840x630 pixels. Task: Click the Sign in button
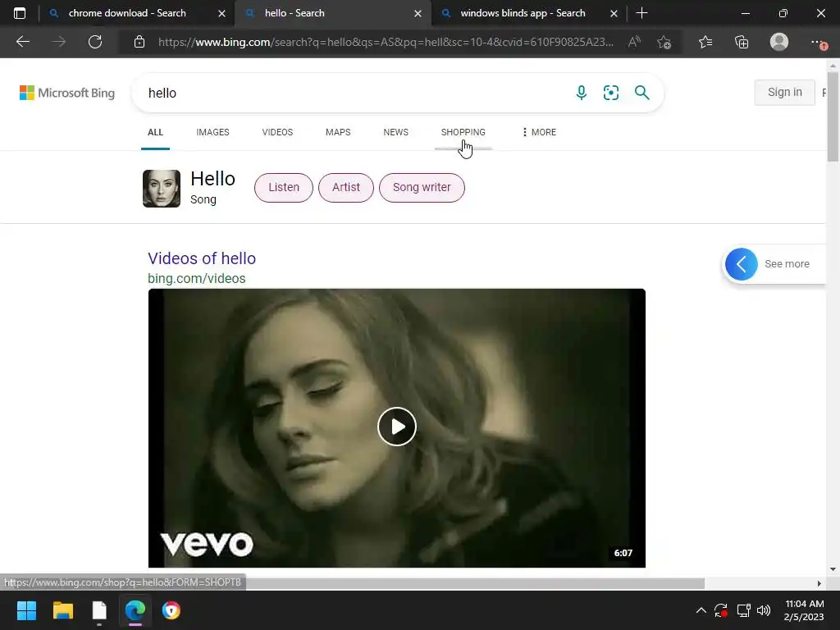click(x=784, y=93)
